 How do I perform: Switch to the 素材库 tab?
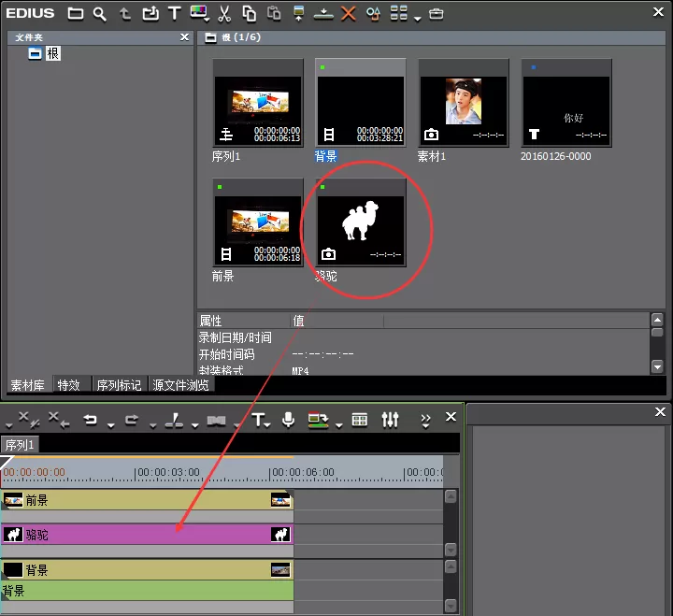point(28,385)
